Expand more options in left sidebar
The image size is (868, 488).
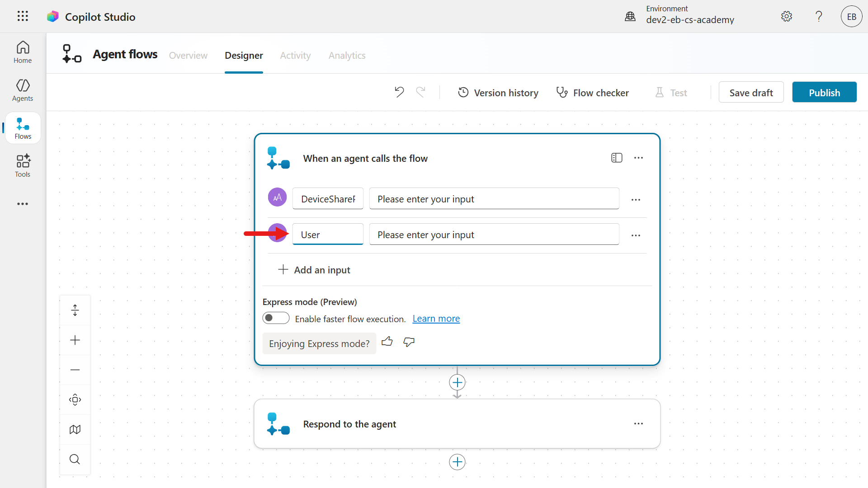pyautogui.click(x=23, y=204)
